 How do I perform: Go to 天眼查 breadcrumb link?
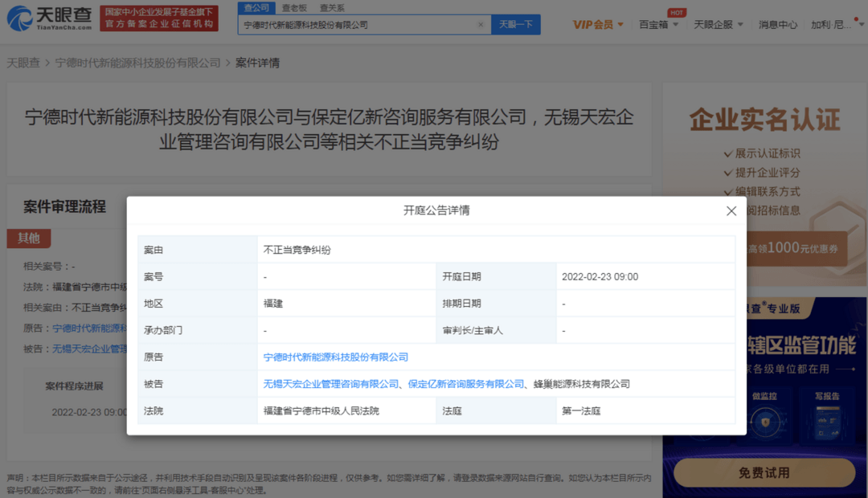tap(23, 63)
